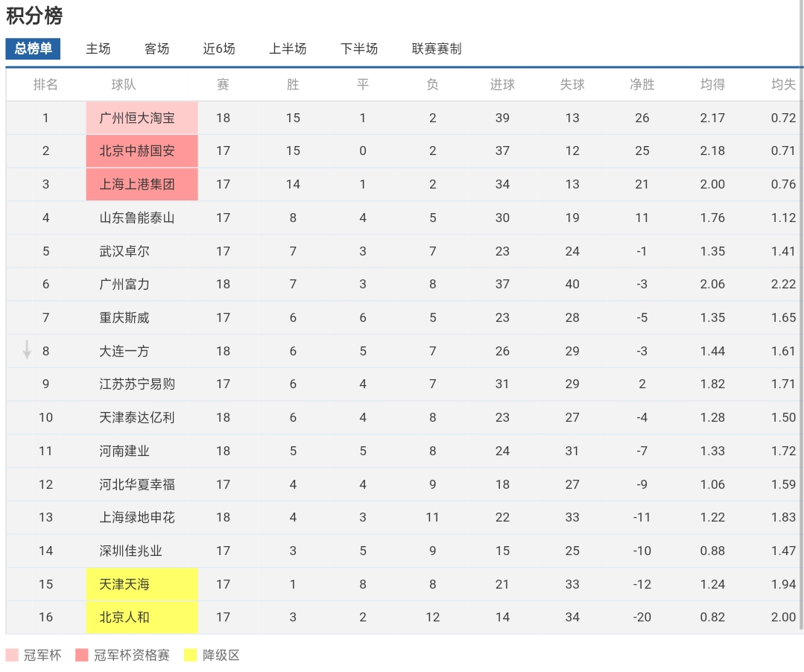Click rank number 1
Screen dimensions: 804x672
coord(45,118)
